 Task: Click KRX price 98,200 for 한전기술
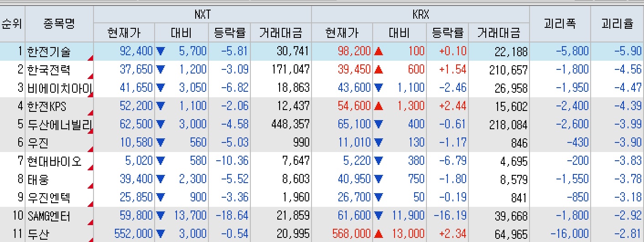tap(354, 51)
